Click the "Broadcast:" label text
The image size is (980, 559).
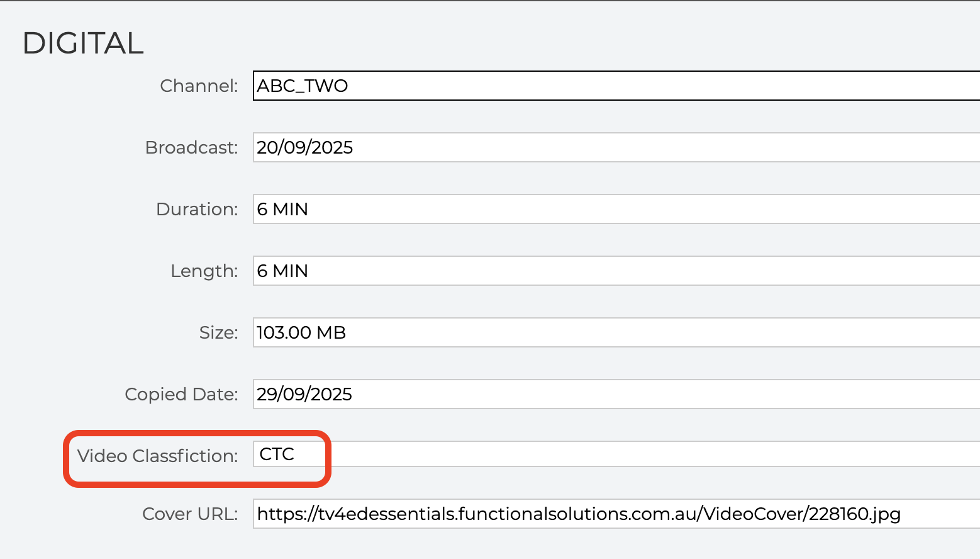point(191,147)
